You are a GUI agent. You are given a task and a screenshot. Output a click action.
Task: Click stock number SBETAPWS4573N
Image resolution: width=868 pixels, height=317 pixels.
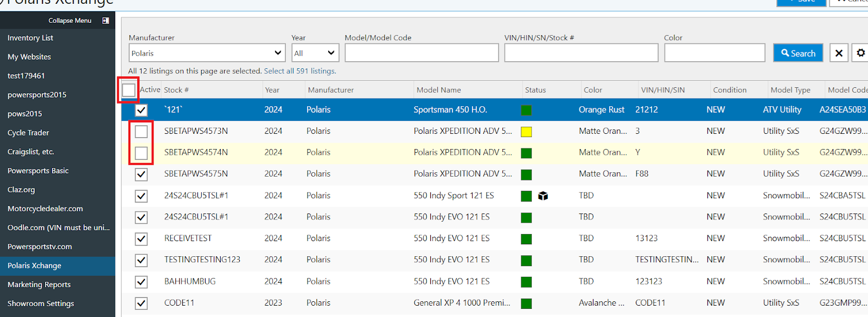coord(196,131)
